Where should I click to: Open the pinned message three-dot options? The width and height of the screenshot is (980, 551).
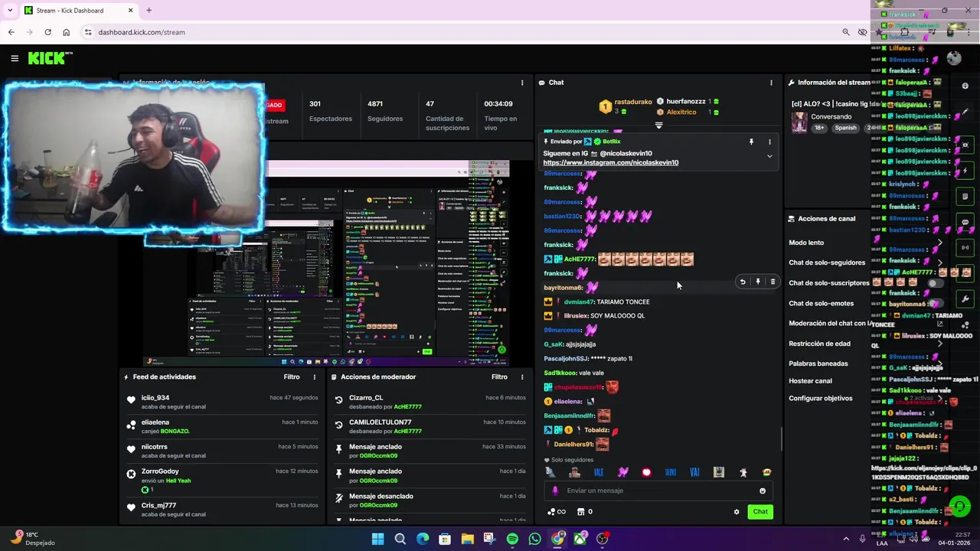769,142
